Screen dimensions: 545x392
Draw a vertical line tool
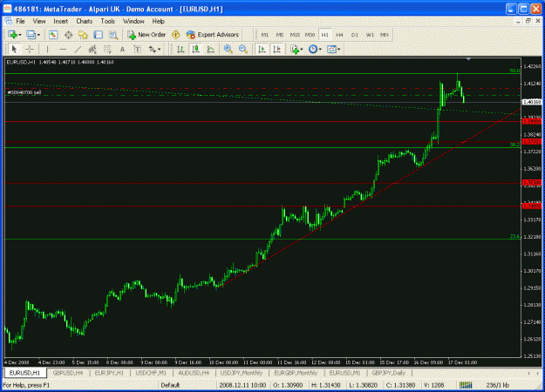tap(47, 49)
